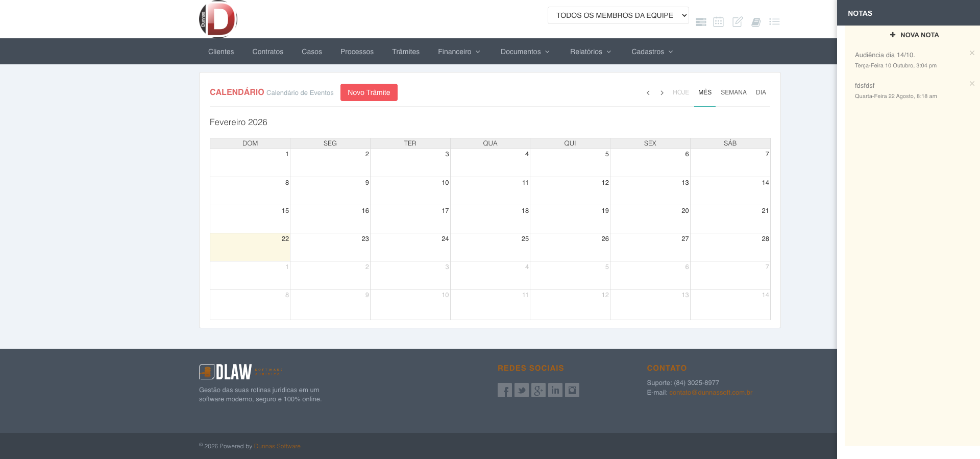This screenshot has height=459, width=980.
Task: Click the red D Dunnas logo
Action: (218, 19)
